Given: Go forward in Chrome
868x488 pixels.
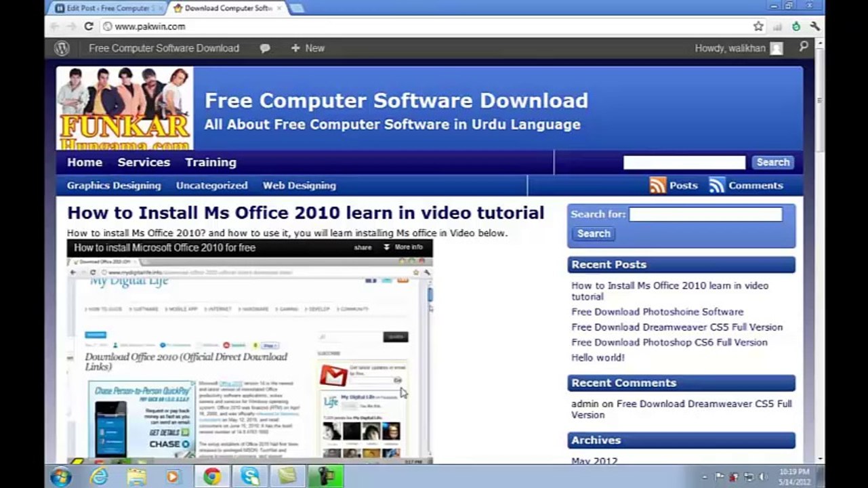Looking at the screenshot, I should tap(71, 26).
